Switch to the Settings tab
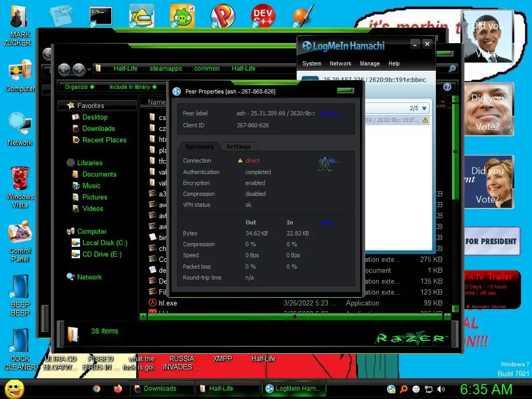This screenshot has width=532, height=399. (x=238, y=147)
